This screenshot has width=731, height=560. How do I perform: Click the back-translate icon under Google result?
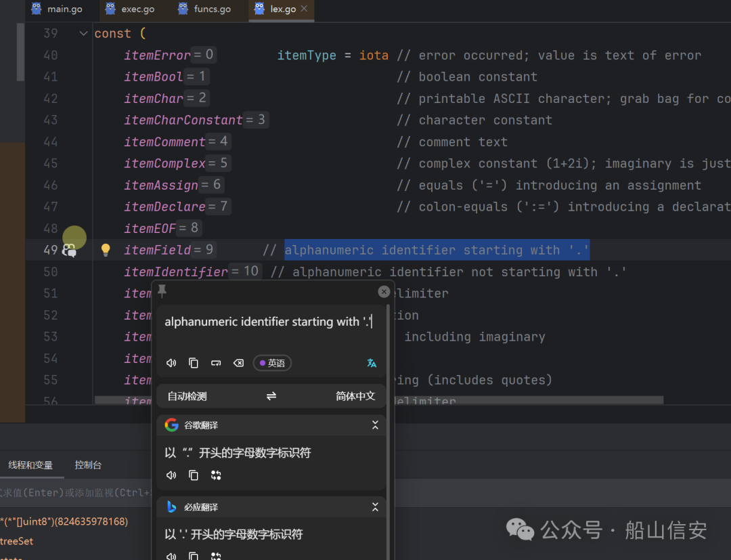[216, 475]
